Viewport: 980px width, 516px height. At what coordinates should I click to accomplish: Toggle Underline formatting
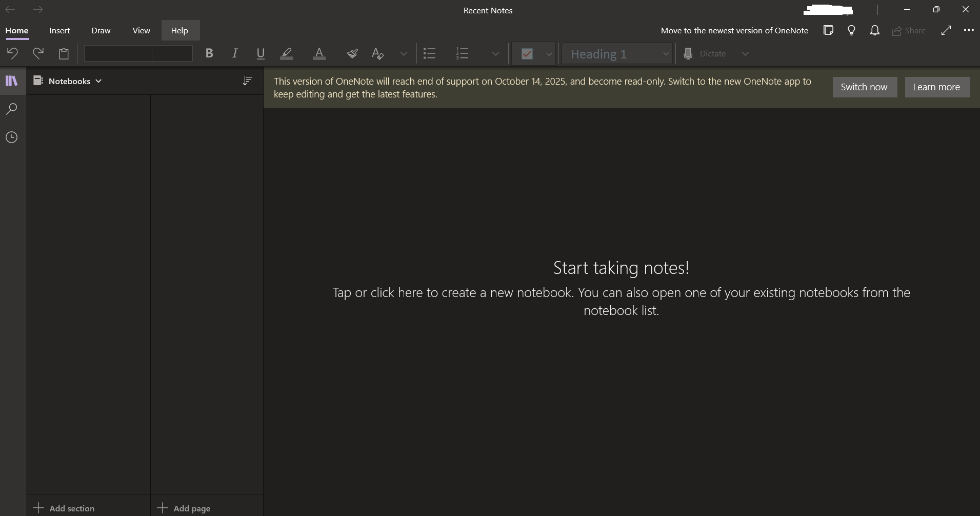[261, 53]
